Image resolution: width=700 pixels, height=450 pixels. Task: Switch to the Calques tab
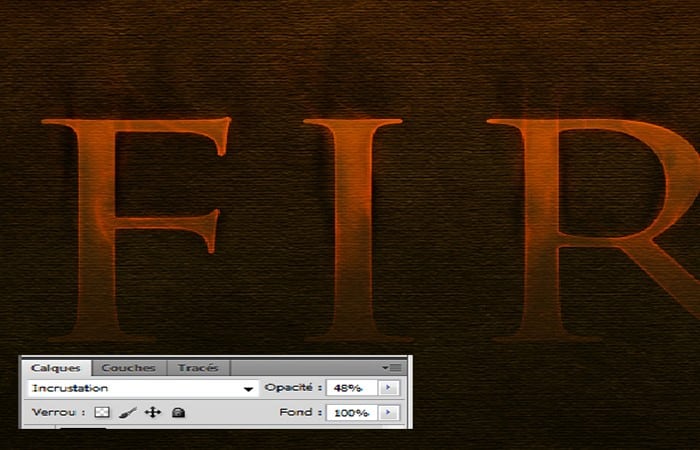[x=56, y=368]
